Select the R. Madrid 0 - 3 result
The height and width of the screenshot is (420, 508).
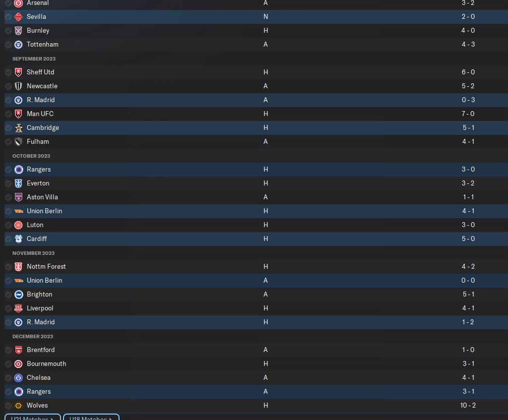(x=468, y=100)
